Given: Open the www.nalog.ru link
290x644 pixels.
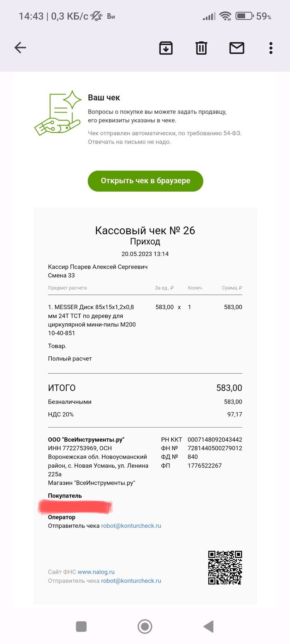Looking at the screenshot, I should tap(96, 572).
